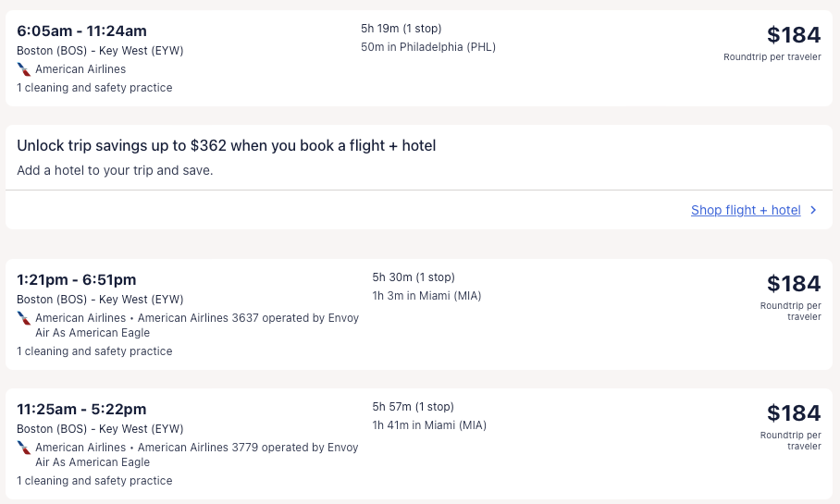Click $184 price on 11:25am flight
840x504 pixels.
[x=793, y=413]
